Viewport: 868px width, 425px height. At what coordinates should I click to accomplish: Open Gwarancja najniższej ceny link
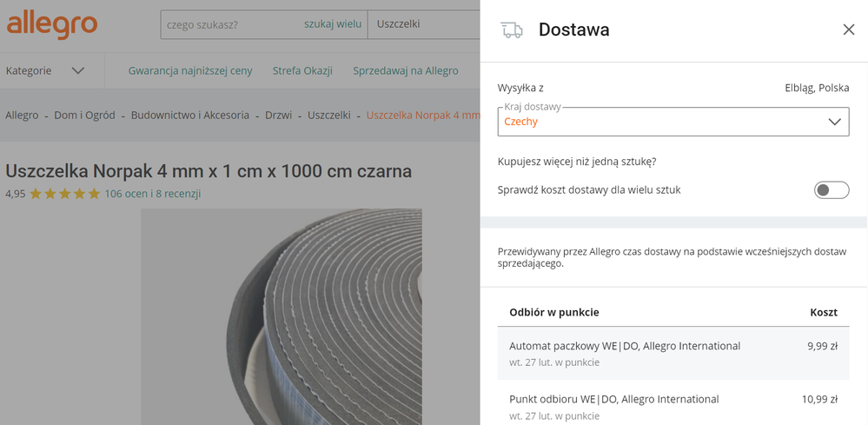click(x=190, y=71)
